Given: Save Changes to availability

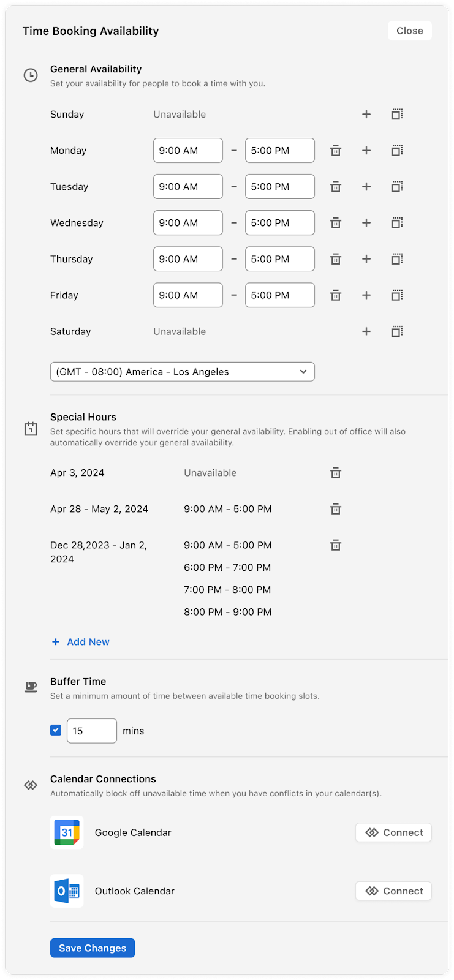Looking at the screenshot, I should pyautogui.click(x=93, y=948).
